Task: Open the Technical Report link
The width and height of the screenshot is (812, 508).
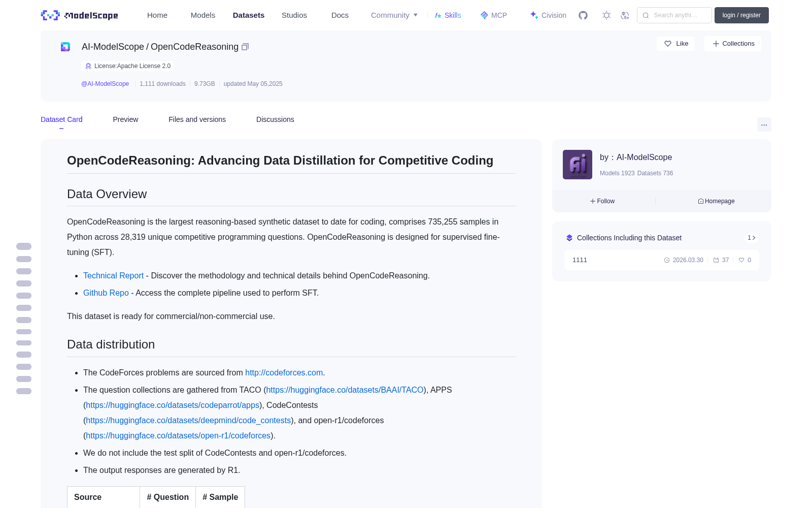Action: [x=113, y=275]
